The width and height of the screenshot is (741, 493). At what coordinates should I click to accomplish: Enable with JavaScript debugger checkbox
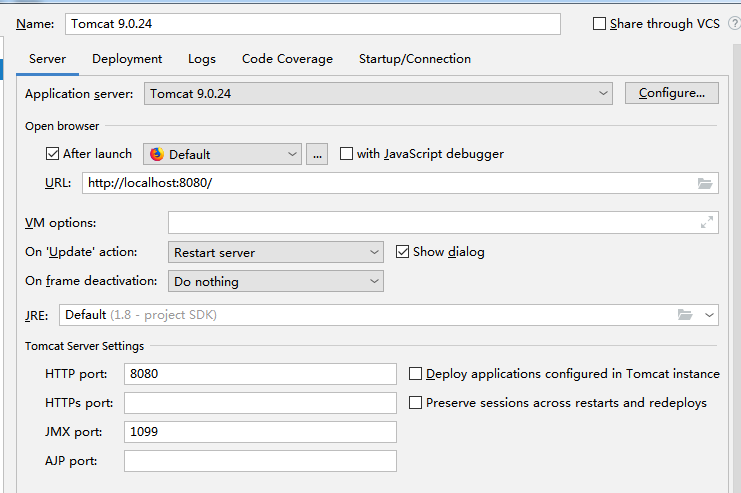point(346,154)
